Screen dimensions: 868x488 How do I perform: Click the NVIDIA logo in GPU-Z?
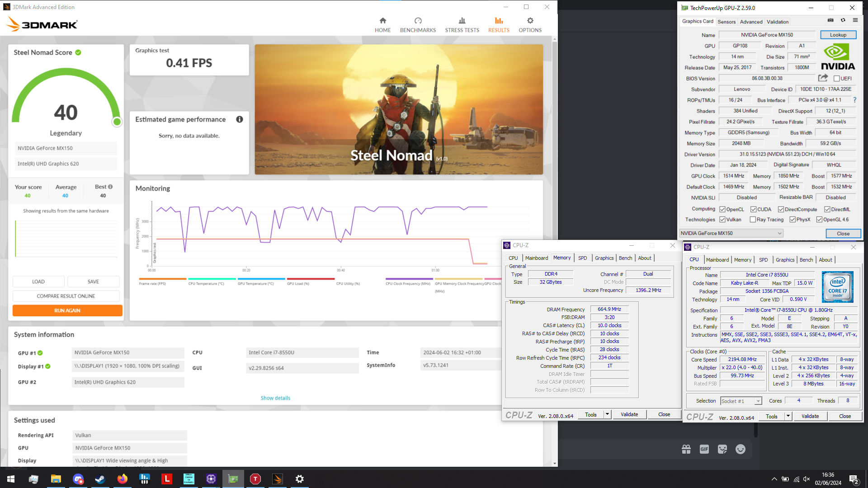838,57
